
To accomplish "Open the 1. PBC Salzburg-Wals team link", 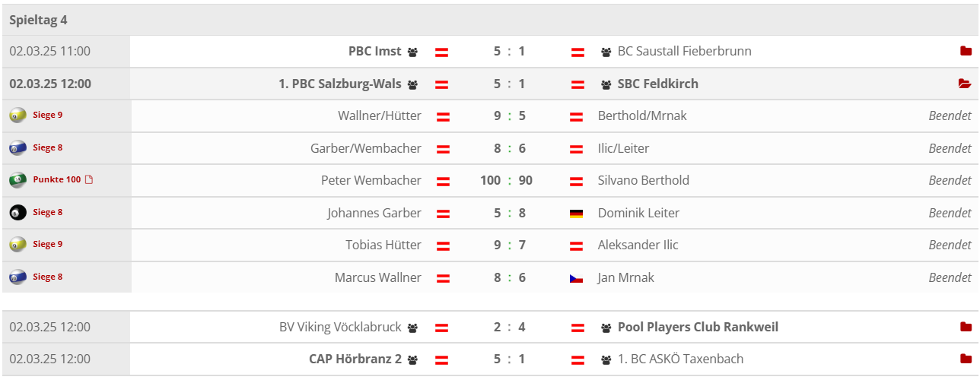I will (x=340, y=84).
